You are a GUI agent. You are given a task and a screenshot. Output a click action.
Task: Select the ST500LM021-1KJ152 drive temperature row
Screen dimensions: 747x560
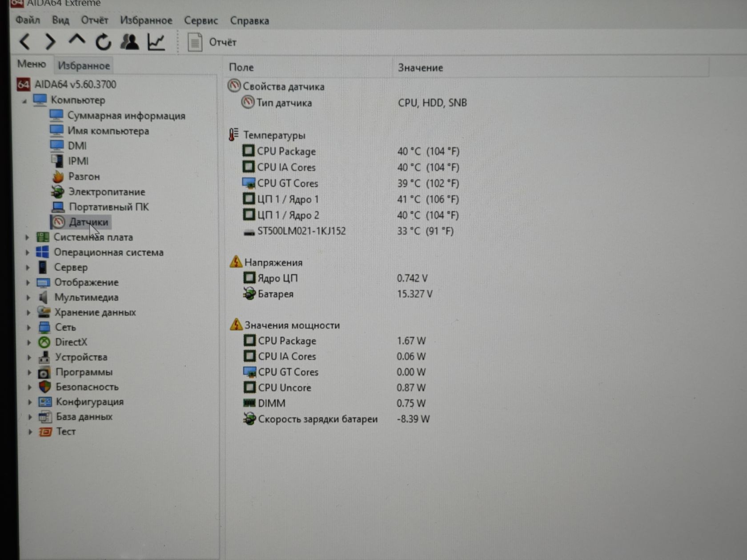(x=349, y=232)
